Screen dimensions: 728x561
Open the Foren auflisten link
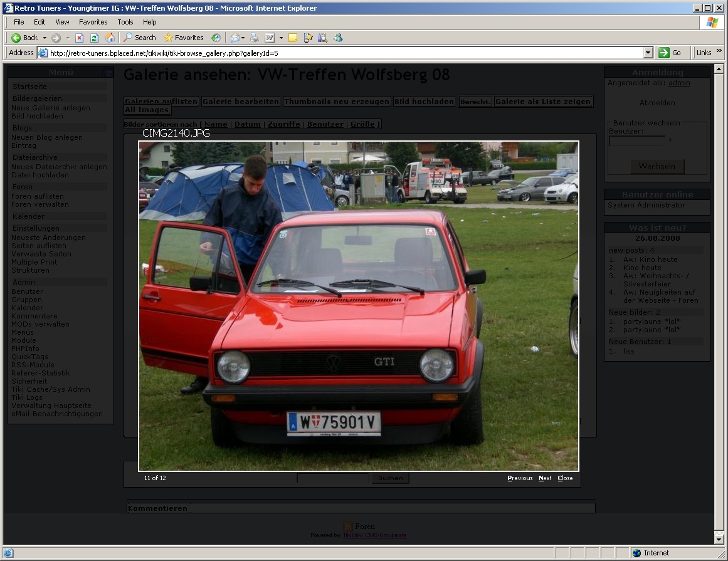tap(38, 196)
